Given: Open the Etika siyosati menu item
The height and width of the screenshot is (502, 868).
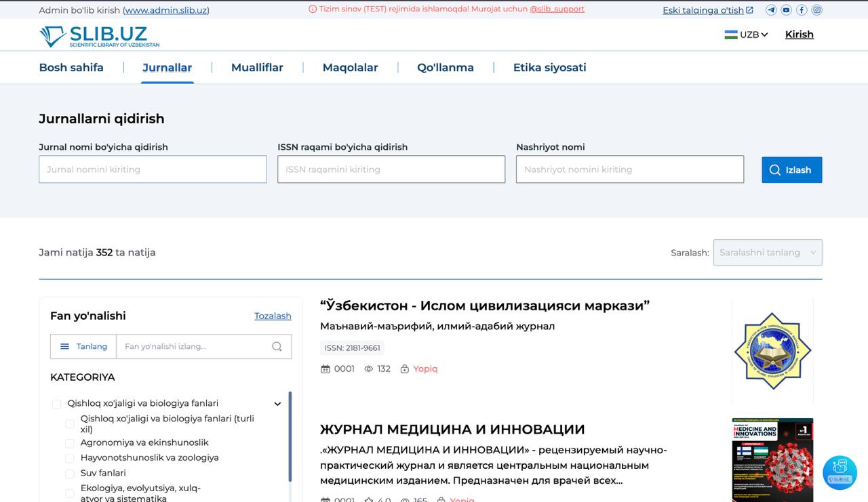Looking at the screenshot, I should 549,67.
